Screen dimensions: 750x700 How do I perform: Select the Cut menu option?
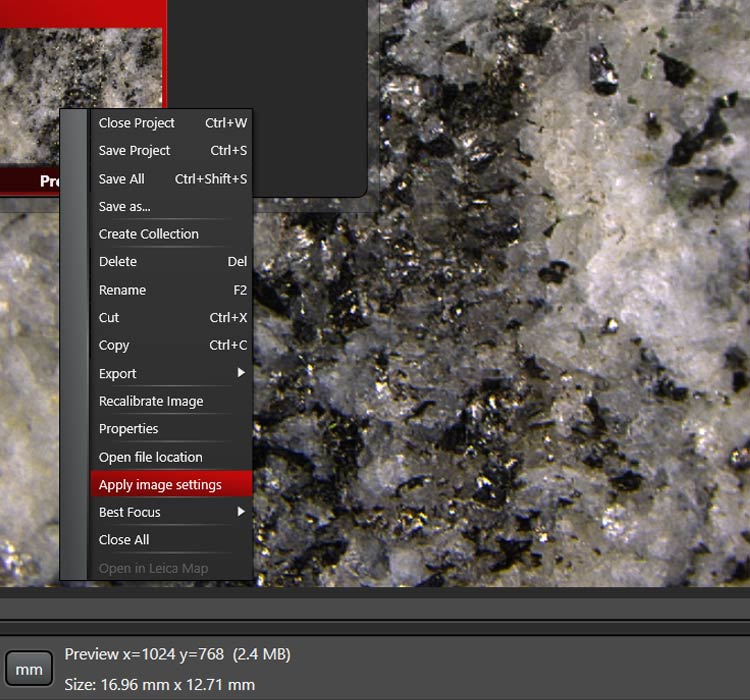109,318
